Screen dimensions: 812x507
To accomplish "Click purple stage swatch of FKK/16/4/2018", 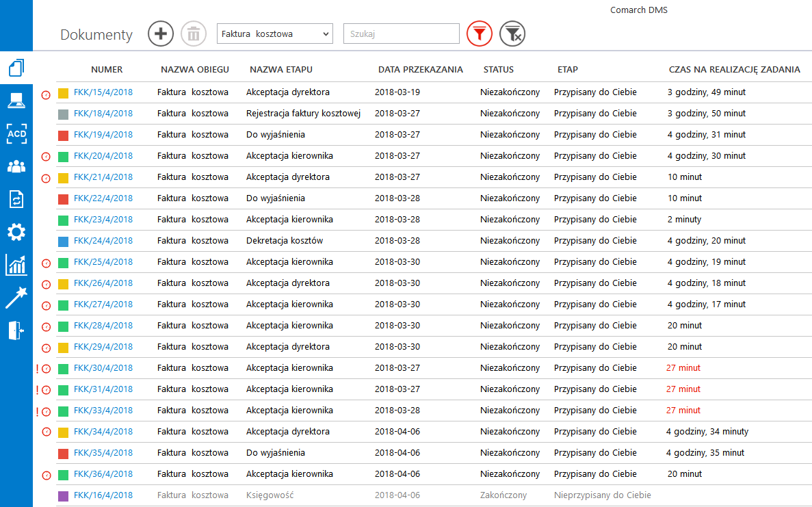I will tap(63, 496).
